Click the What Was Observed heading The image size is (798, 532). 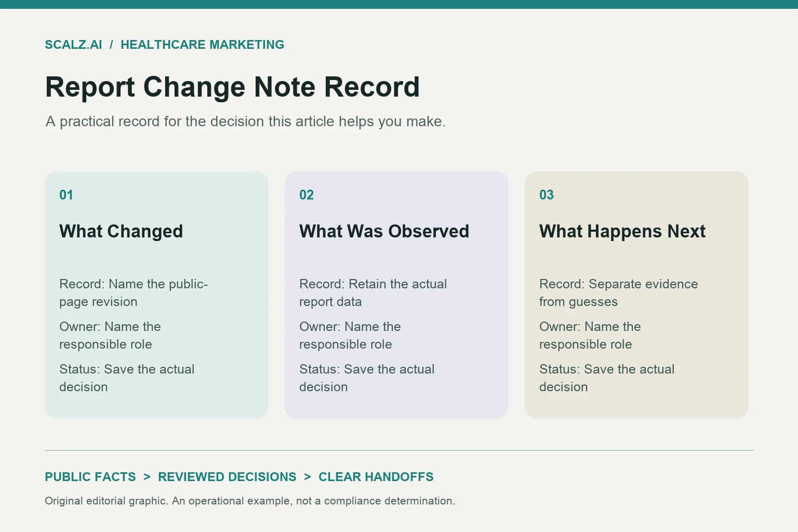[384, 231]
